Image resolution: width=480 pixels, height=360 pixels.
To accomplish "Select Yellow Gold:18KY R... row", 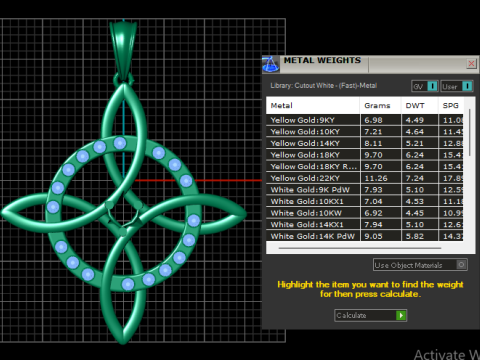I will [x=365, y=166].
